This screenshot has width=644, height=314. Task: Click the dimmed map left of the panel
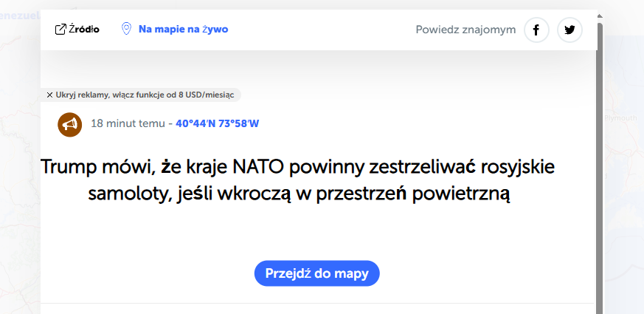[19, 185]
